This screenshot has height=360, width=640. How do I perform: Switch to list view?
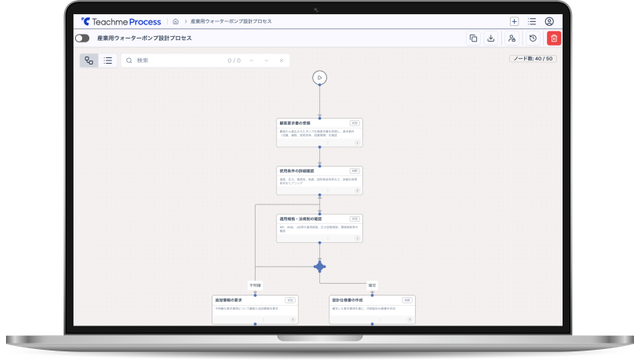point(108,60)
